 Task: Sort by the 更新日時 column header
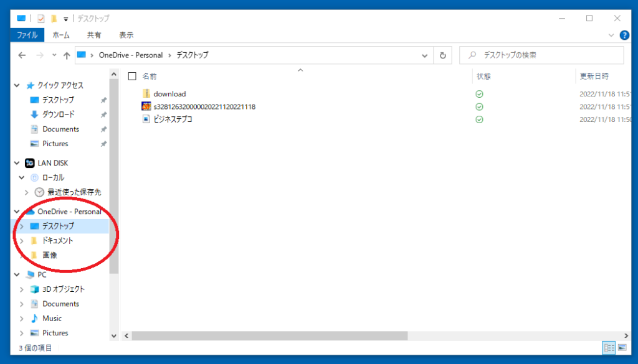[594, 77]
